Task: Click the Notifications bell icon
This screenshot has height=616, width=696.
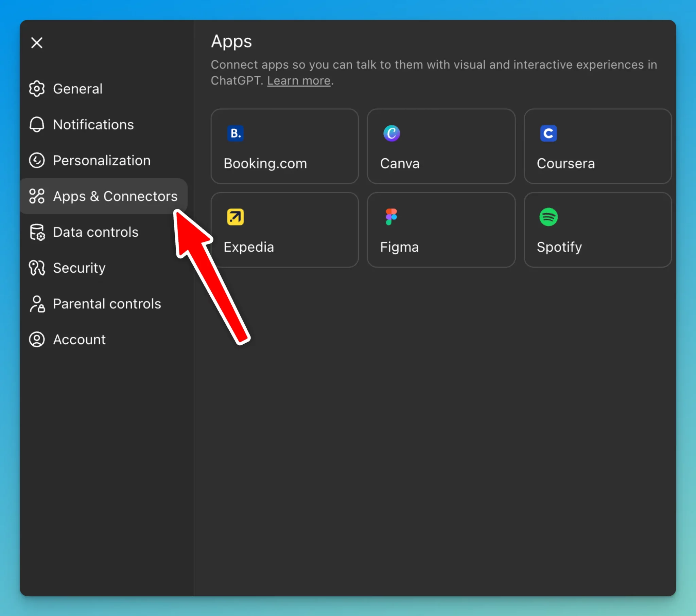Action: tap(37, 125)
